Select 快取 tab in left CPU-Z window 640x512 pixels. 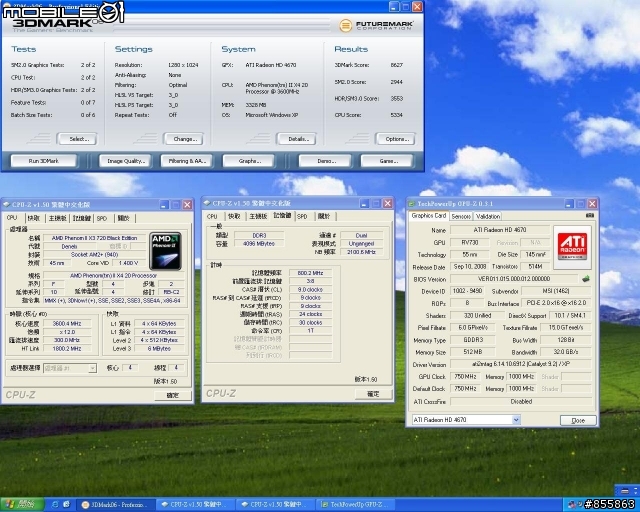pos(34,218)
